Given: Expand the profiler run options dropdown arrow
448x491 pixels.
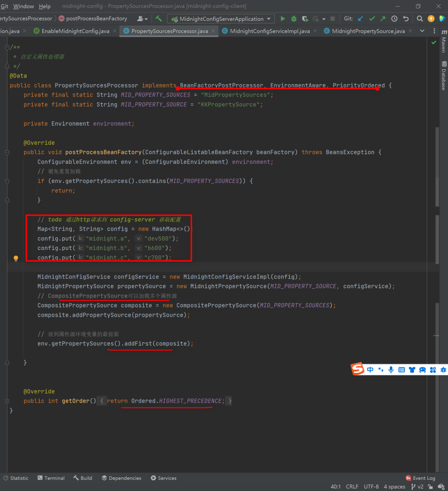Looking at the screenshot, I should coord(324,19).
